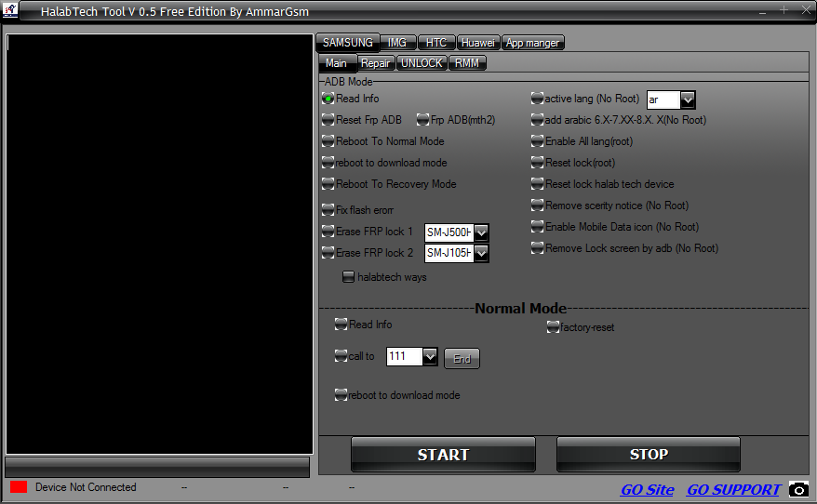Image resolution: width=817 pixels, height=504 pixels.
Task: Open the App manger tab
Action: pos(532,43)
